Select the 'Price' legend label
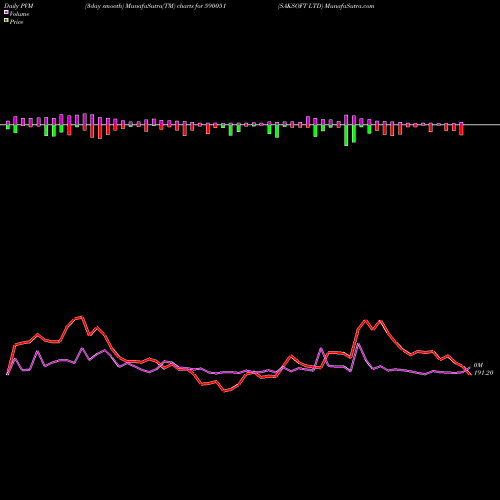Image resolution: width=500 pixels, height=500 pixels. (x=16, y=22)
